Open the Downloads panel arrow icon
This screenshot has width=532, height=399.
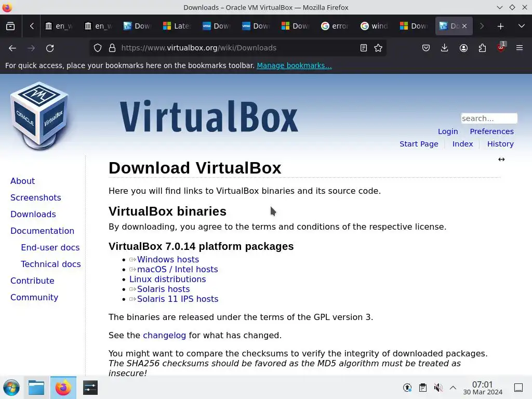pyautogui.click(x=445, y=48)
